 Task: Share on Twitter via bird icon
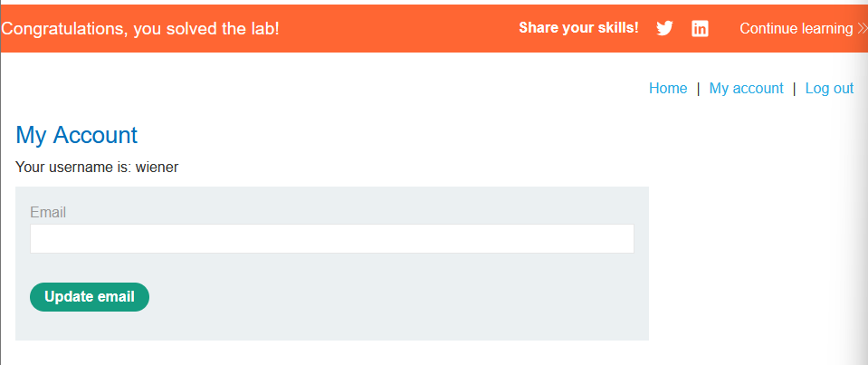click(x=664, y=28)
